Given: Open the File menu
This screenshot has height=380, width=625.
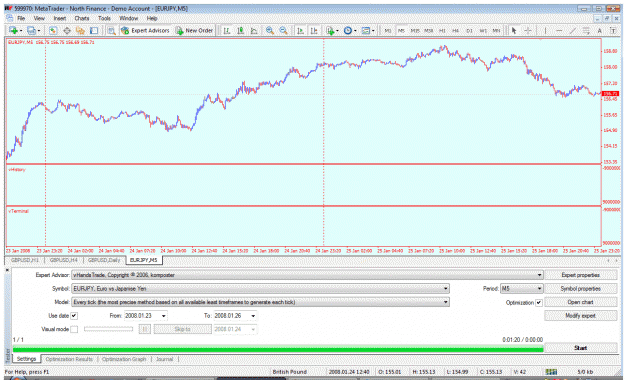Looking at the screenshot, I should tap(21, 18).
